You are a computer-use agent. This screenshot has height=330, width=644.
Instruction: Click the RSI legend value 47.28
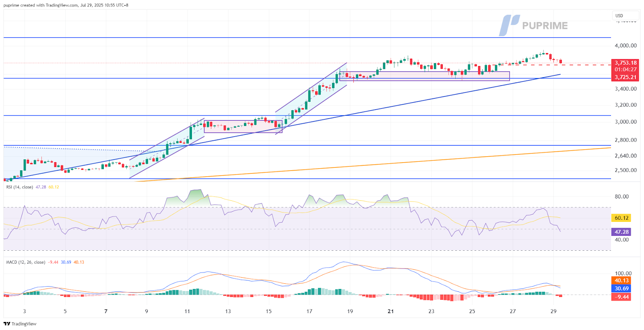click(41, 187)
